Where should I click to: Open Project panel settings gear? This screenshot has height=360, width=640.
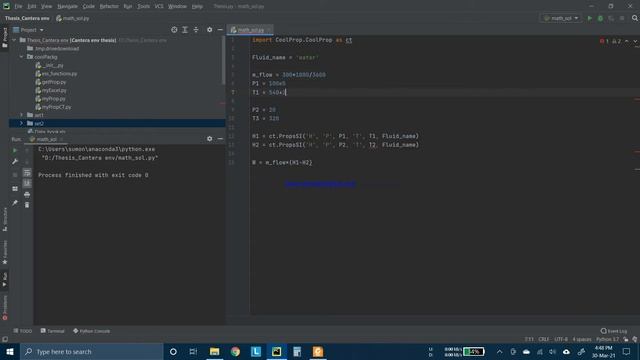pos(209,30)
